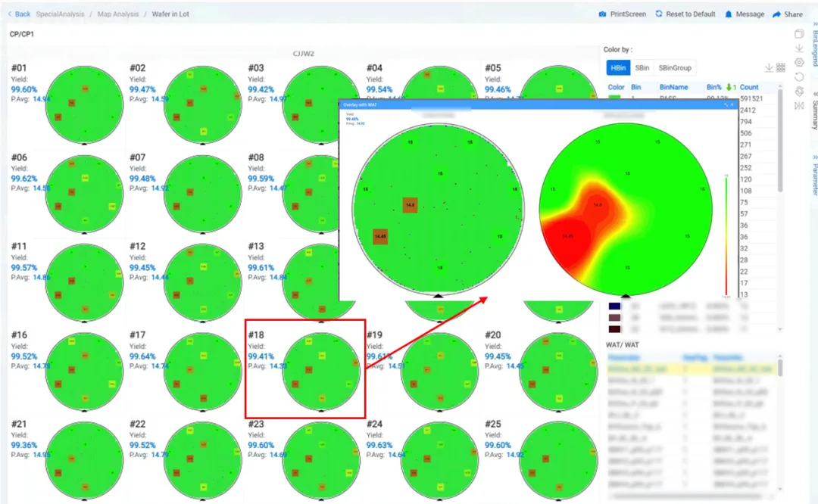The height and width of the screenshot is (504, 818).
Task: Click the Back link
Action: point(19,14)
